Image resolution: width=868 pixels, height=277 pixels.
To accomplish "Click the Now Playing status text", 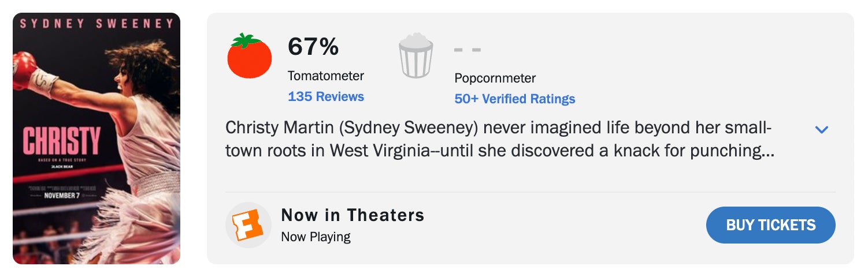I will click(x=316, y=237).
